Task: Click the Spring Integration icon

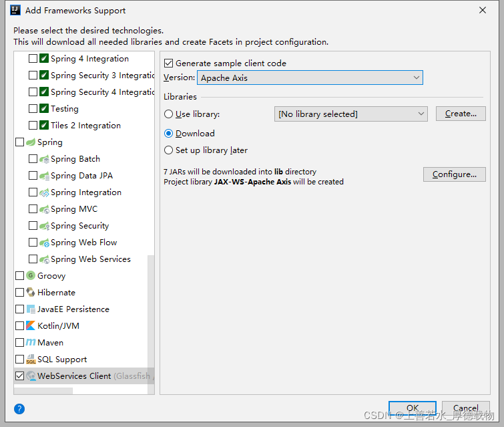Action: coord(44,192)
